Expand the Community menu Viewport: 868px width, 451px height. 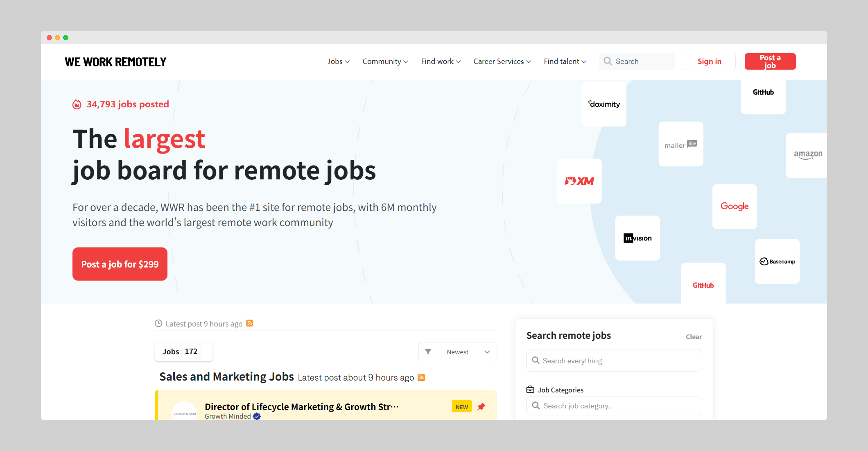tap(385, 61)
